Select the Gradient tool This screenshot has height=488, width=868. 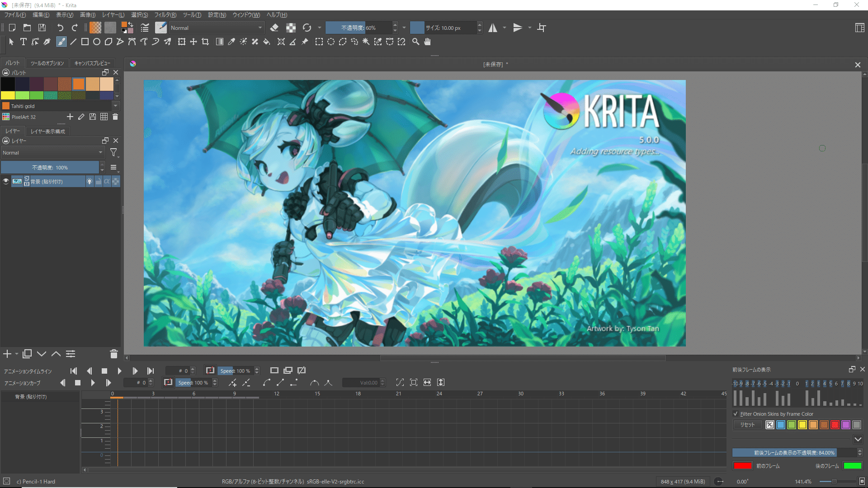tap(220, 42)
